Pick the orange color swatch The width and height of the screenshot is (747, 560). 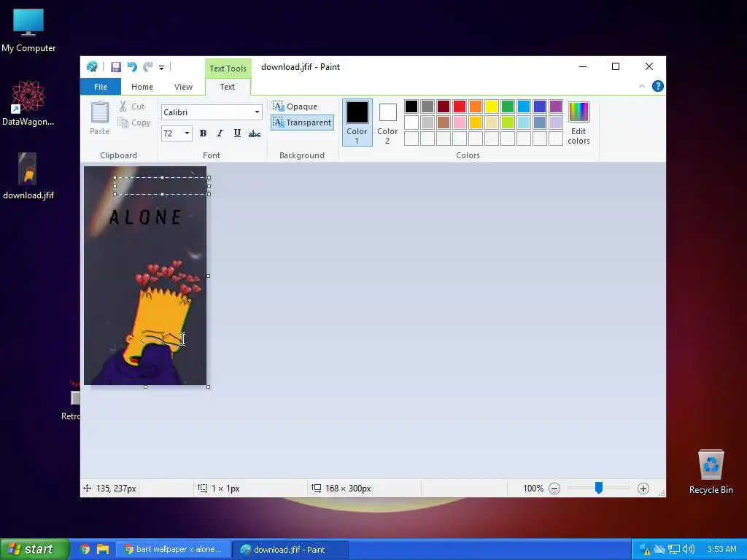476,106
